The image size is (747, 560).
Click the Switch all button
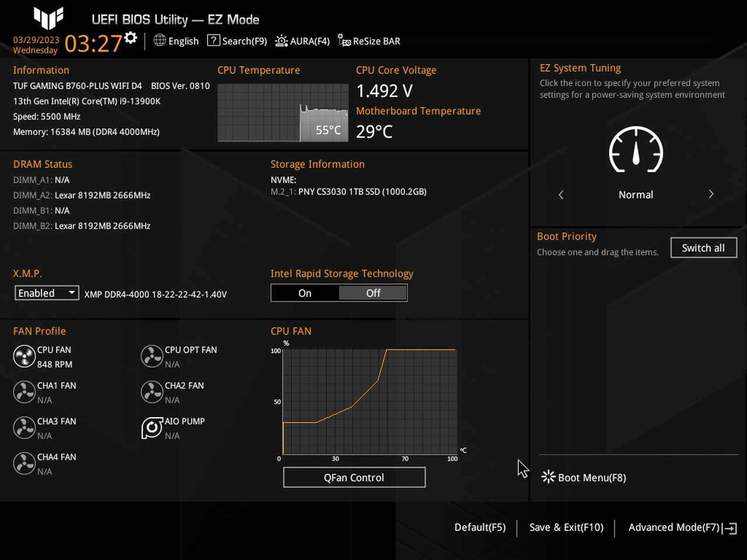click(x=703, y=247)
